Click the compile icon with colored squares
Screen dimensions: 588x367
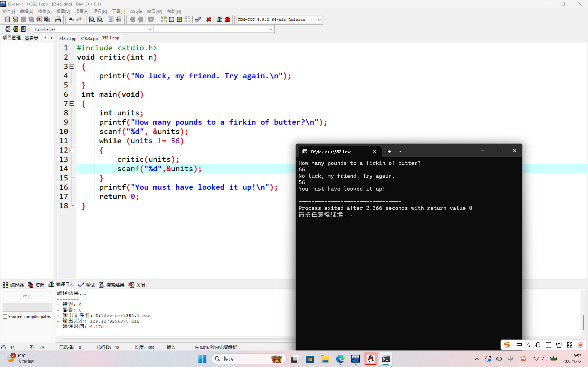pos(164,19)
